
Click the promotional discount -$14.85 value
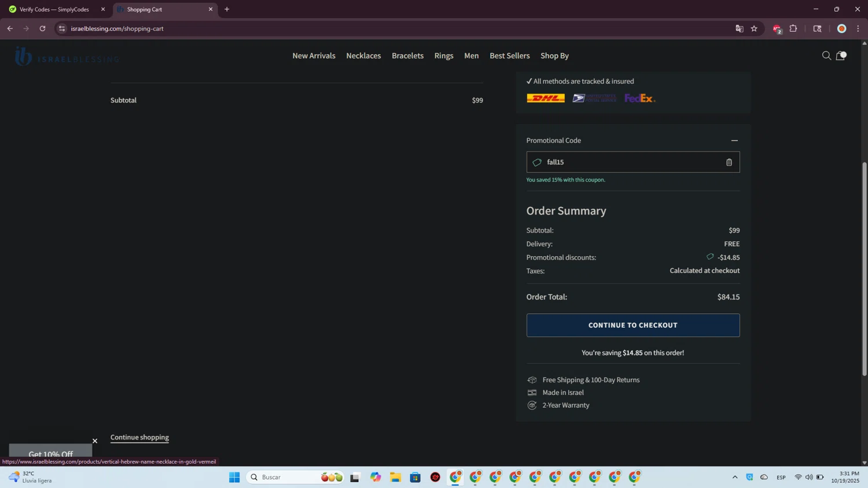point(729,257)
